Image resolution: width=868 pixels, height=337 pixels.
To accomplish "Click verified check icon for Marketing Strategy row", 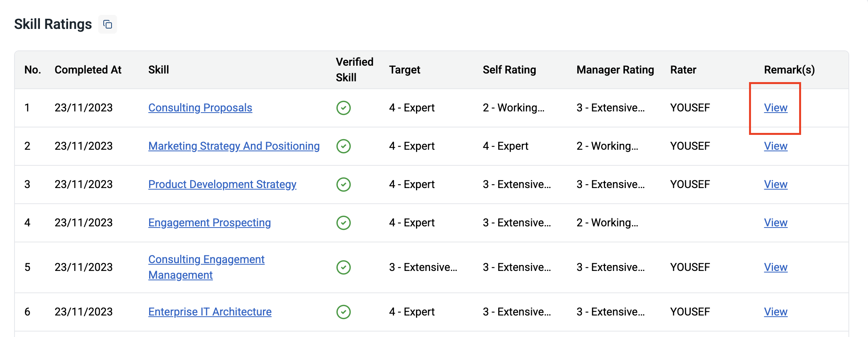I will coord(343,146).
